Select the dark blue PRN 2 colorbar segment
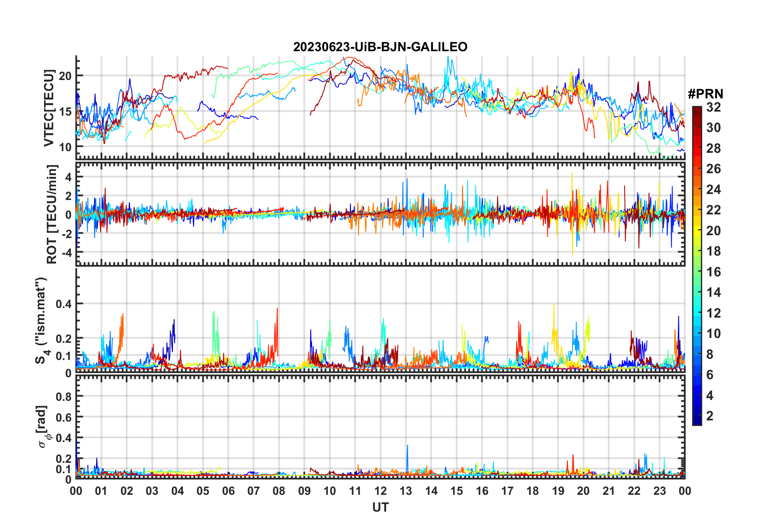This screenshot has height=532, width=761. click(697, 416)
